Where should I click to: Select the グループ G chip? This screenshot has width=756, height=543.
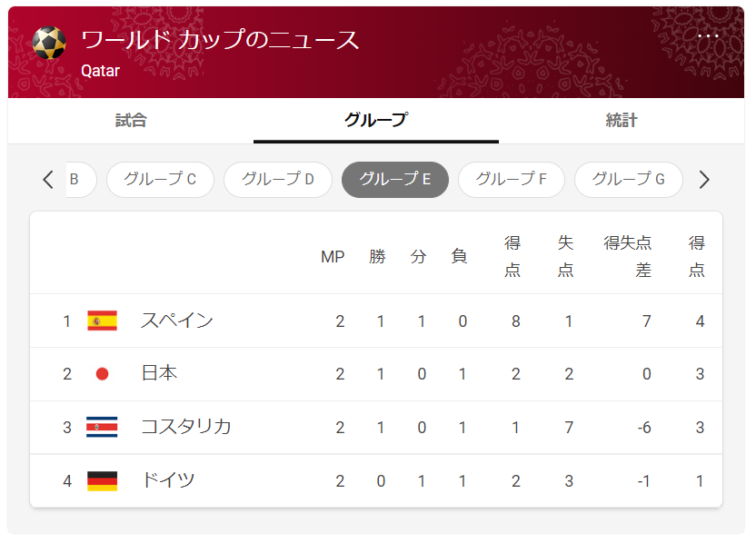click(628, 180)
